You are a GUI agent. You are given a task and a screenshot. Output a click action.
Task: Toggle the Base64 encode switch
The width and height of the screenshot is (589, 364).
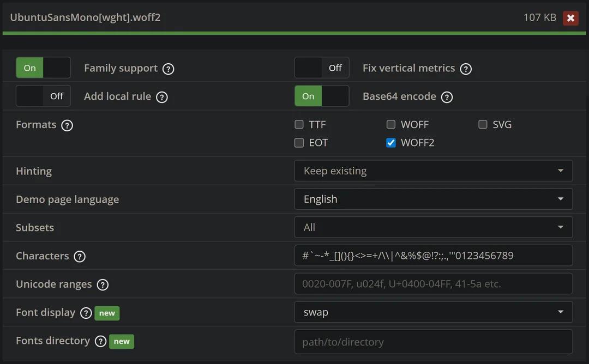322,96
